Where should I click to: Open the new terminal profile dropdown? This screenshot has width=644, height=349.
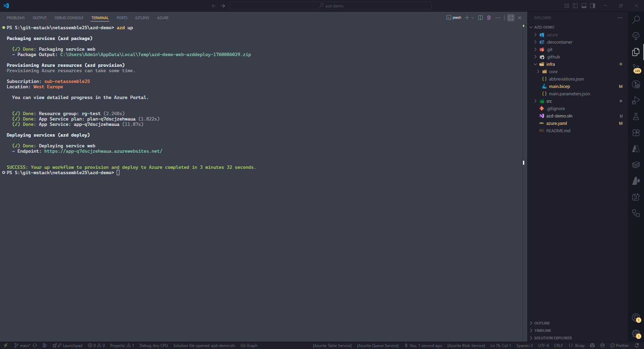click(x=473, y=18)
